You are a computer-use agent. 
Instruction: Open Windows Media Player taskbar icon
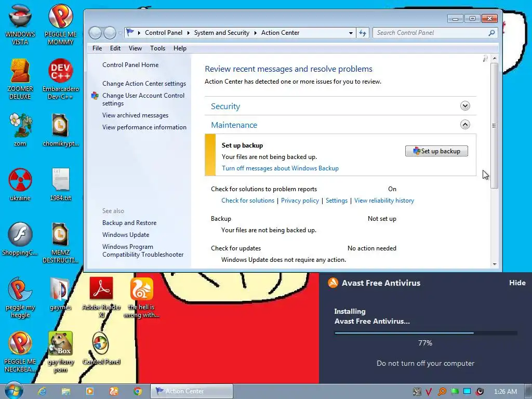90,391
